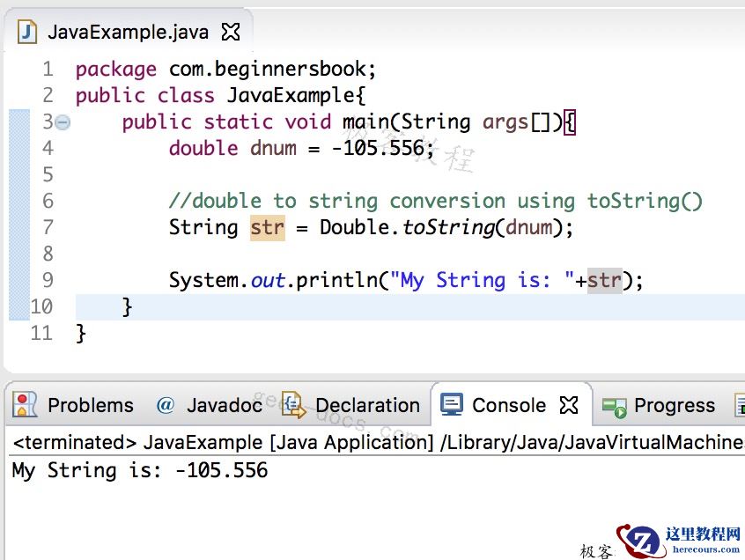Place cursor in the console output text
Viewport: 745px width, 560px height.
click(x=138, y=470)
